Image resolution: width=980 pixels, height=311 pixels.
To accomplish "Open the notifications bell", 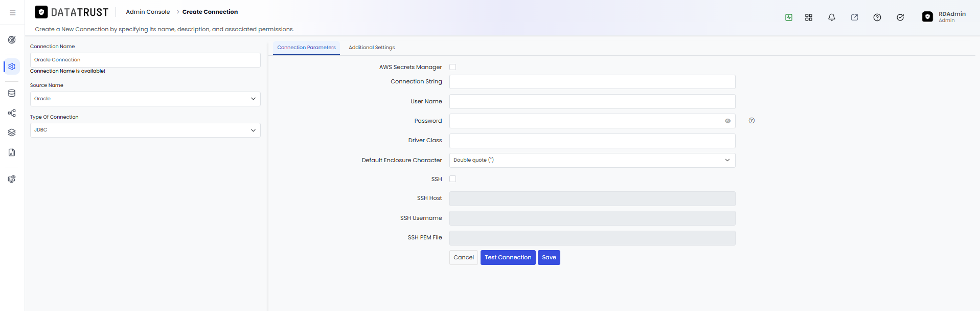I will coord(832,17).
